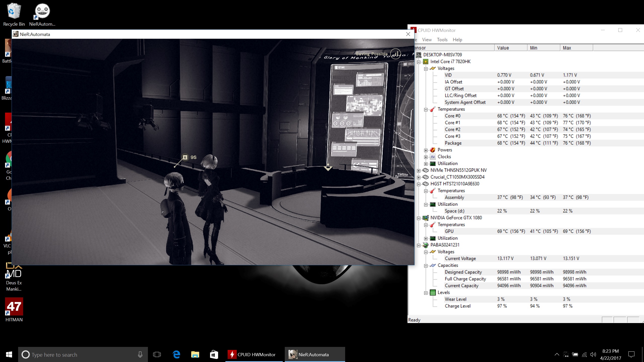Screen dimensions: 644x362
Task: Open the Recycle Bin desktop icon
Action: pyautogui.click(x=14, y=15)
